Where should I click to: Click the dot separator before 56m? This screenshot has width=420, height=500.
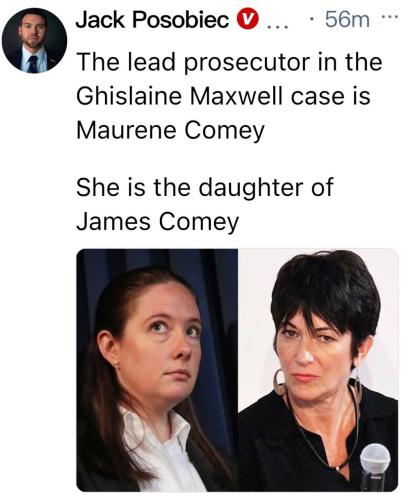click(312, 20)
